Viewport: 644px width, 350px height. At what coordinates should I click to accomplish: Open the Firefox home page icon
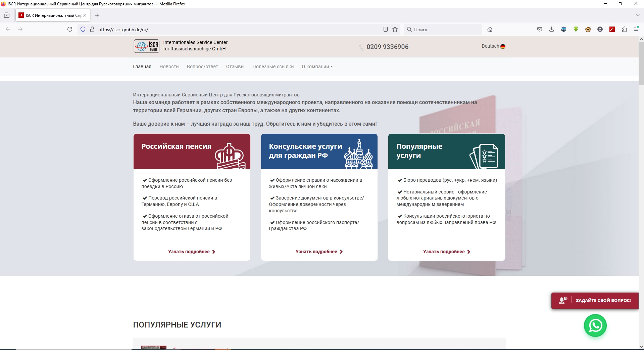[x=490, y=29]
